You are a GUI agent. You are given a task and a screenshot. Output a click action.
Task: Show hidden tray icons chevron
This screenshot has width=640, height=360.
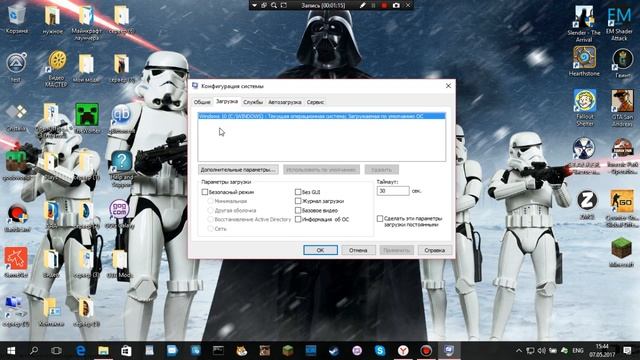pyautogui.click(x=519, y=351)
